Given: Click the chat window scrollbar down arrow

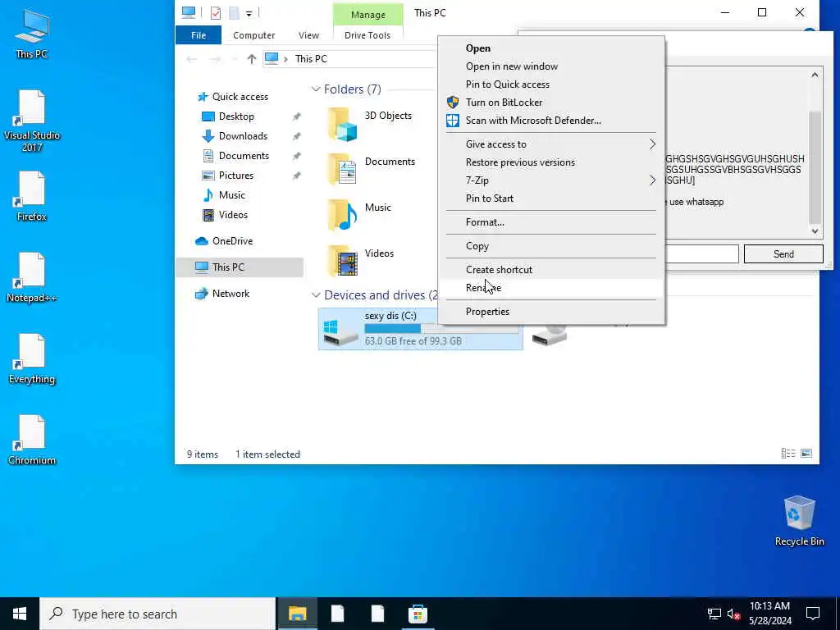Looking at the screenshot, I should point(815,231).
